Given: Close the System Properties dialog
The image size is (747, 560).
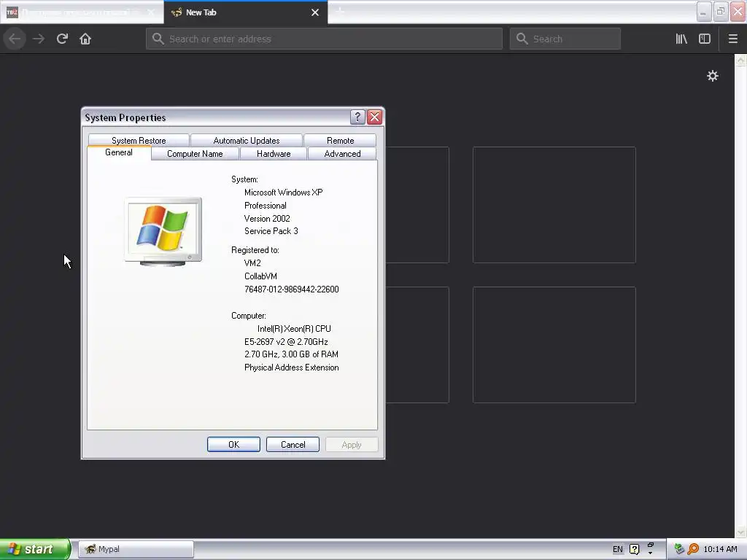Looking at the screenshot, I should point(374,117).
